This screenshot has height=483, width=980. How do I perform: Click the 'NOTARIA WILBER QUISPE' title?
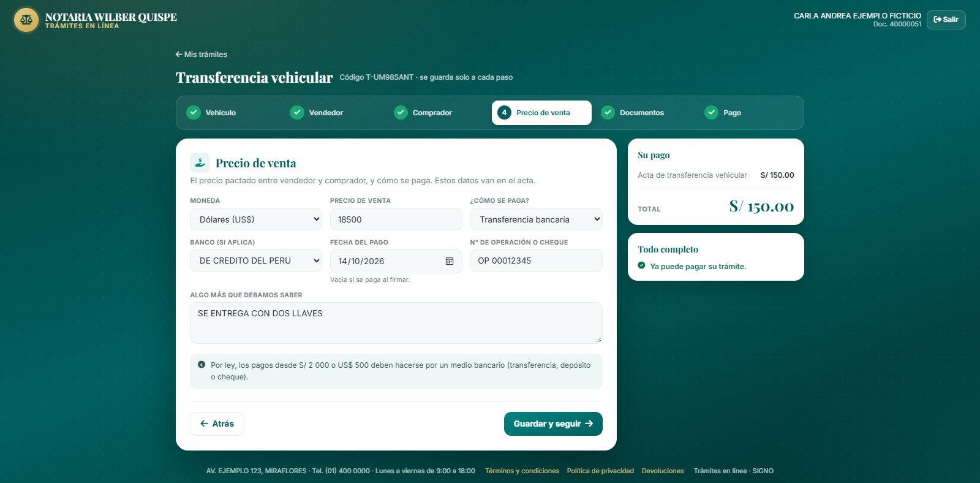(x=111, y=17)
